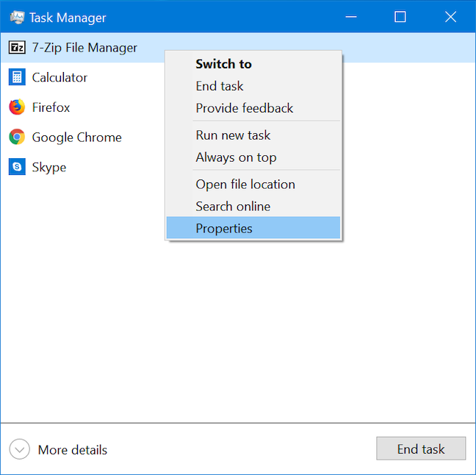Screen dimensions: 476x475
Task: Minimize the Task Manager window
Action: tap(351, 17)
